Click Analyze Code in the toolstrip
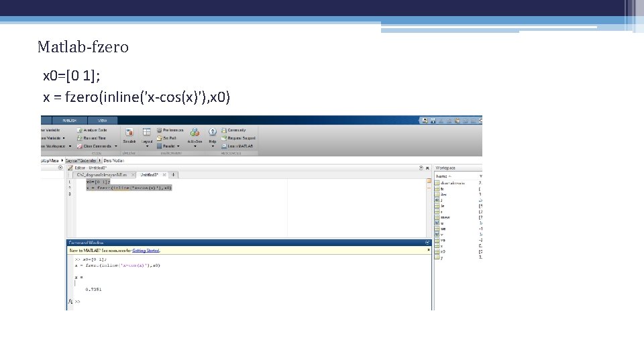The width and height of the screenshot is (644, 362). [92, 130]
